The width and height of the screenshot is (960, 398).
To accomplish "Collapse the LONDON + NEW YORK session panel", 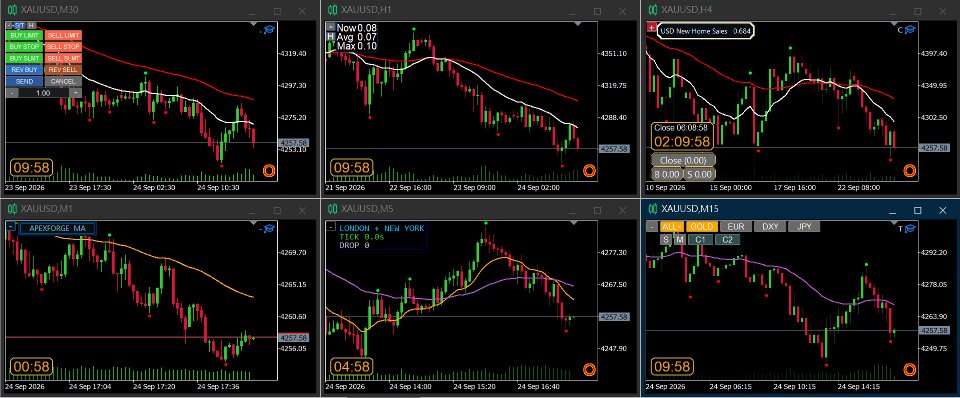I will click(331, 227).
